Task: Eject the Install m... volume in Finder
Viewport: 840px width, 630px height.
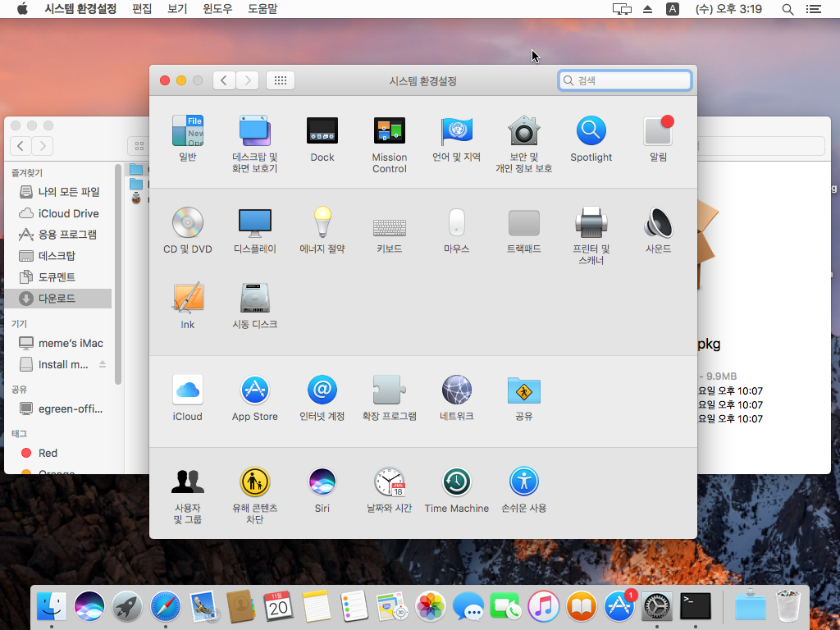Action: click(103, 364)
